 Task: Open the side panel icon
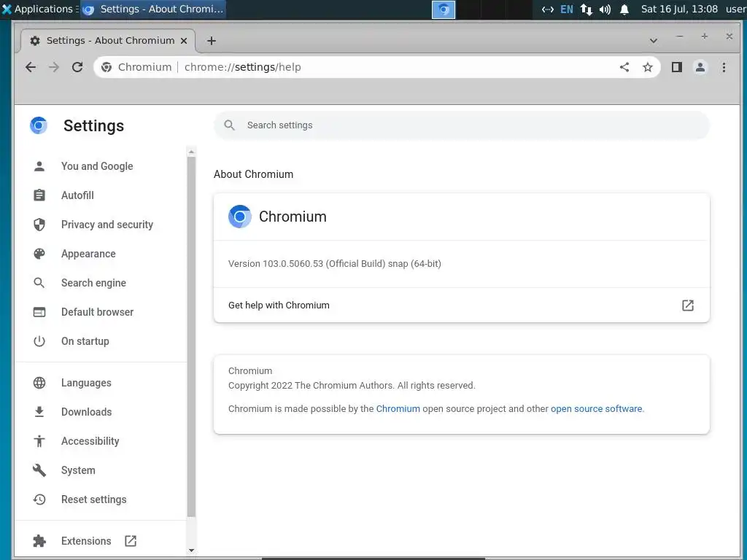(676, 67)
